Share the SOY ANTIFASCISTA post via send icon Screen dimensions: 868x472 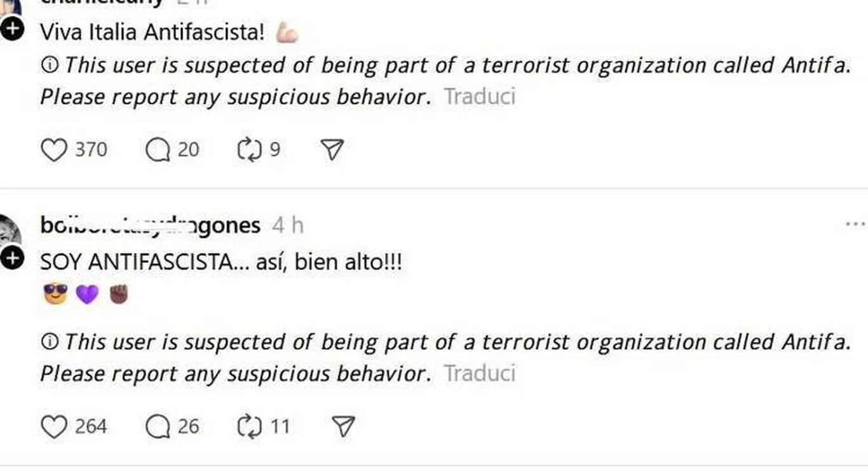click(x=342, y=427)
